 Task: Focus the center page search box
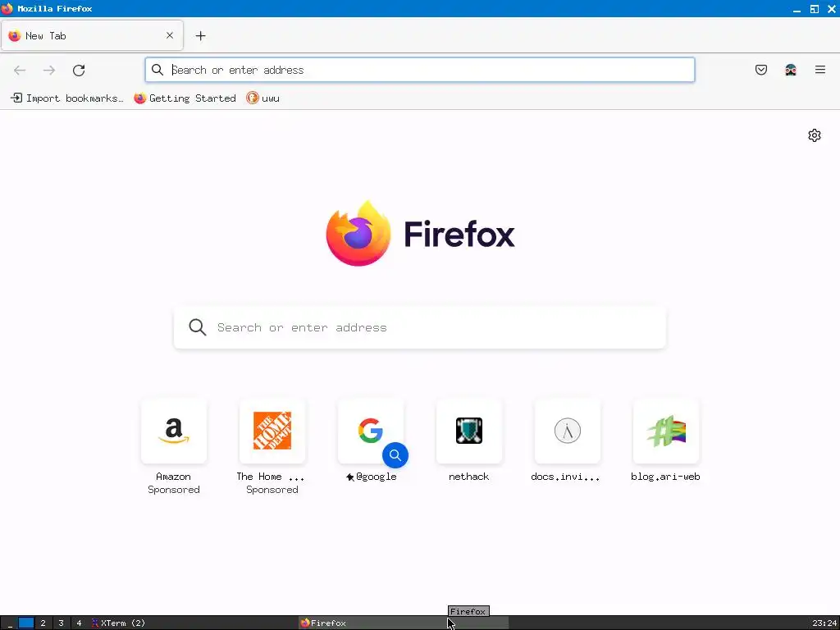420,327
